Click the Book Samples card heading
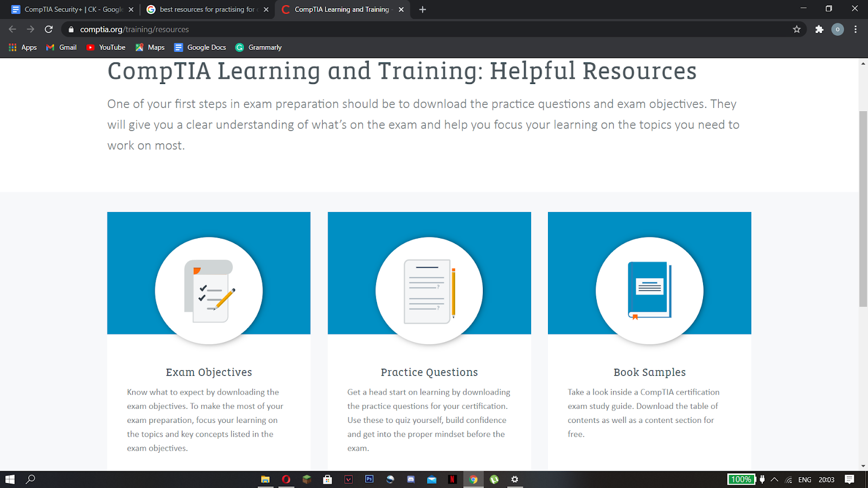868x488 pixels. [649, 373]
